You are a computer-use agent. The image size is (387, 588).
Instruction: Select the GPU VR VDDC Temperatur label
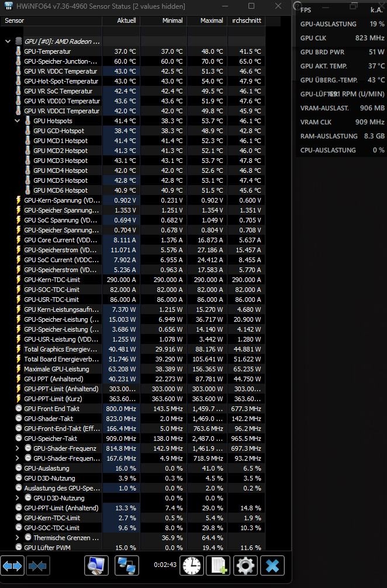click(x=60, y=71)
